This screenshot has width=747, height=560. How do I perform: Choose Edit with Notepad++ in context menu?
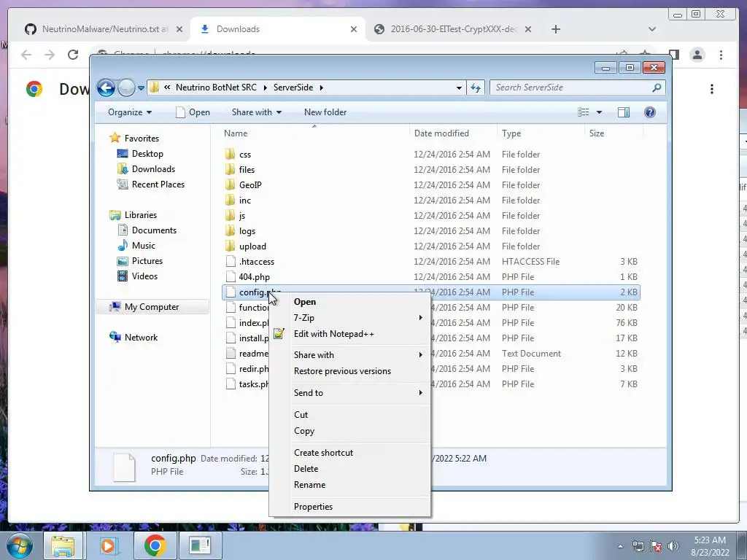coord(349,334)
